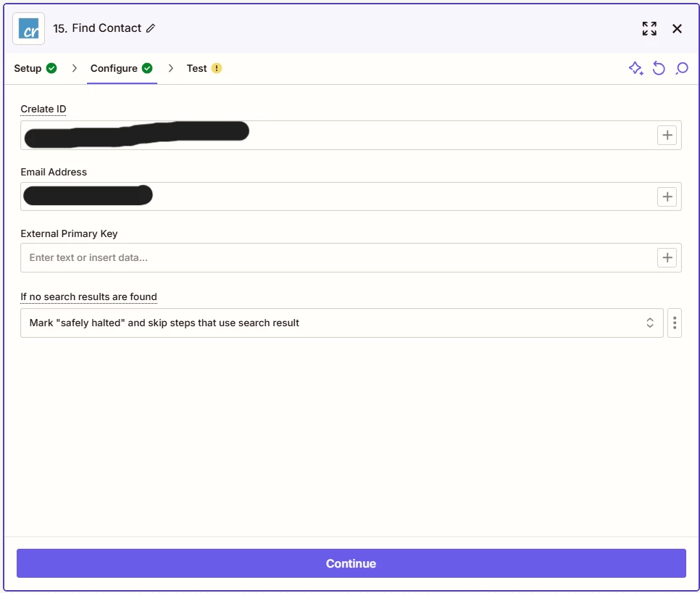Click the Crelate app logo icon
Screen dimensions: 700x593
pyautogui.click(x=28, y=28)
